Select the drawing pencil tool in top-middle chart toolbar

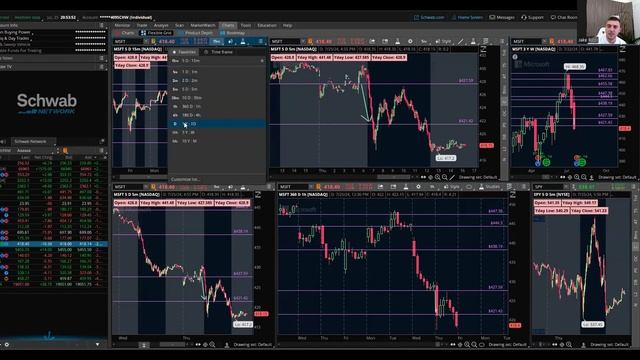[x=461, y=41]
